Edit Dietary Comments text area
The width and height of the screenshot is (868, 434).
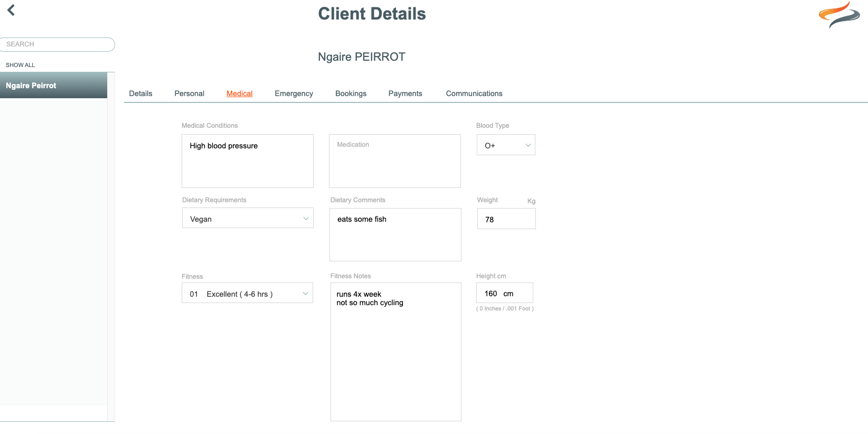pyautogui.click(x=395, y=234)
